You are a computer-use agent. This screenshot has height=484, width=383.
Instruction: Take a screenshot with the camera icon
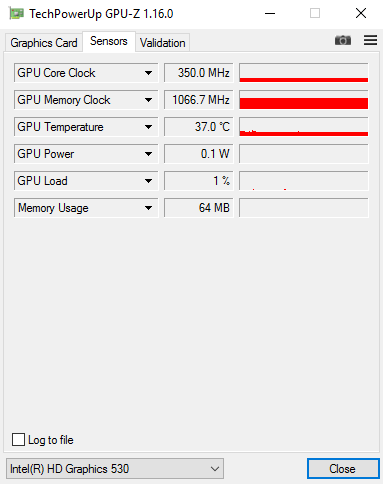tap(343, 40)
